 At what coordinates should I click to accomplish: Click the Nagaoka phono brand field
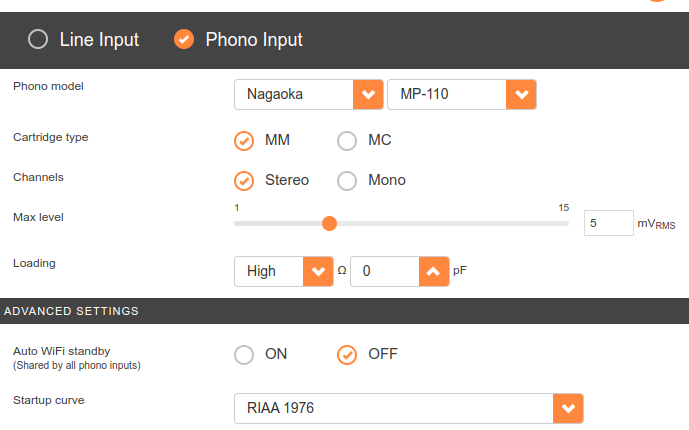pyautogui.click(x=294, y=95)
